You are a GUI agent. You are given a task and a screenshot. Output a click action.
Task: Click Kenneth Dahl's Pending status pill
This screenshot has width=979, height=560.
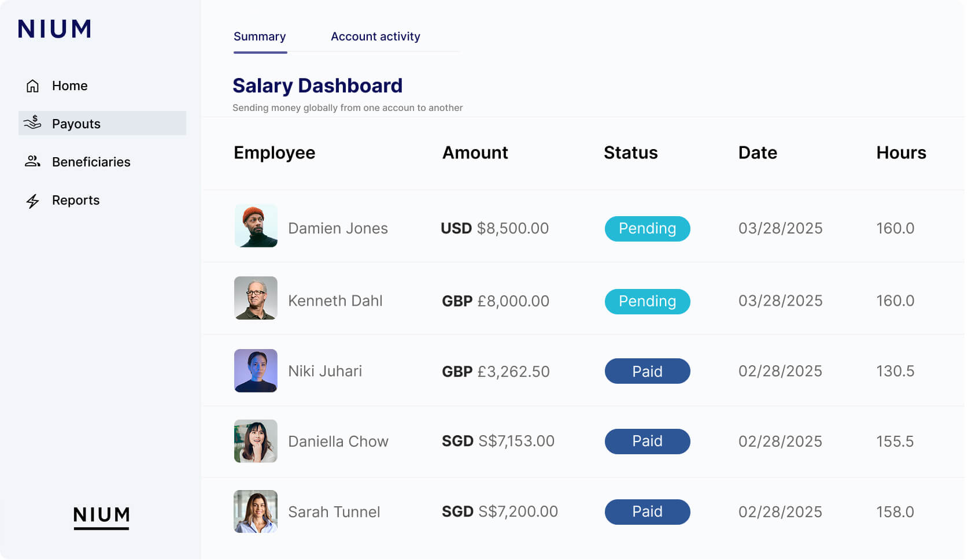tap(647, 301)
